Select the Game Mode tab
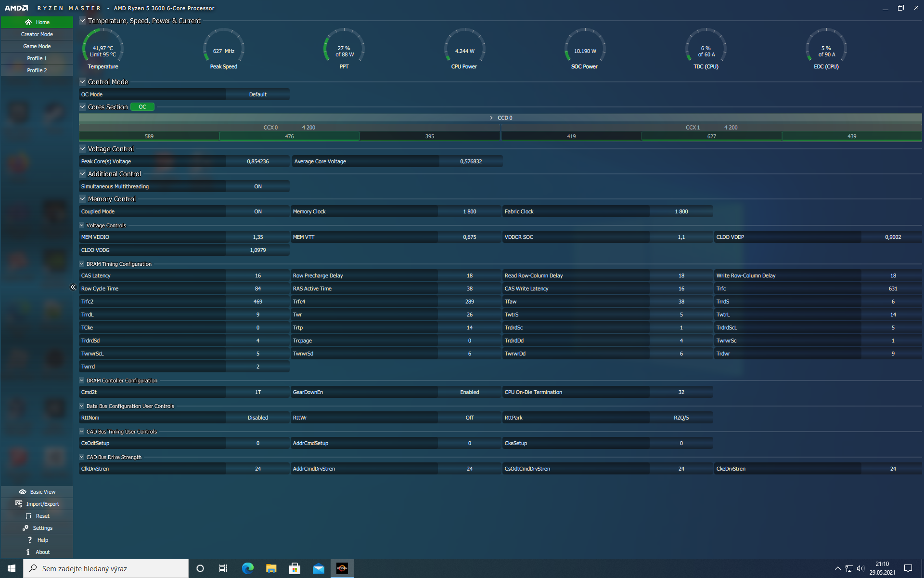The height and width of the screenshot is (578, 924). [x=37, y=46]
